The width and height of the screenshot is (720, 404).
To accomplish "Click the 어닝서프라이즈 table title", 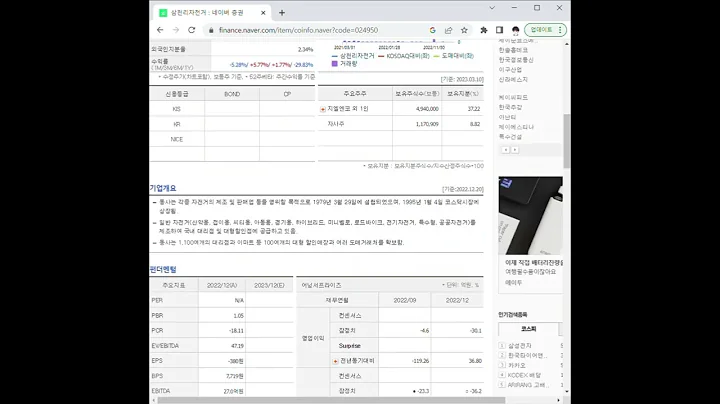I will tap(321, 286).
